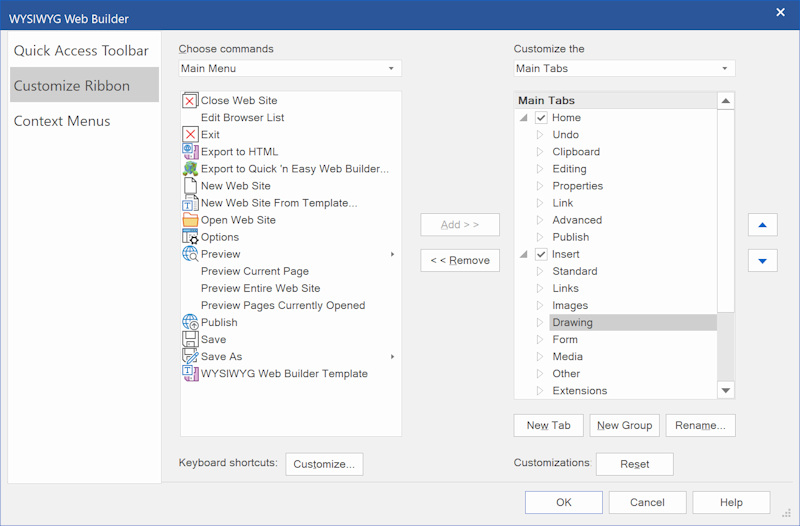Select the Export to HTML icon
This screenshot has width=800, height=526.
point(190,152)
